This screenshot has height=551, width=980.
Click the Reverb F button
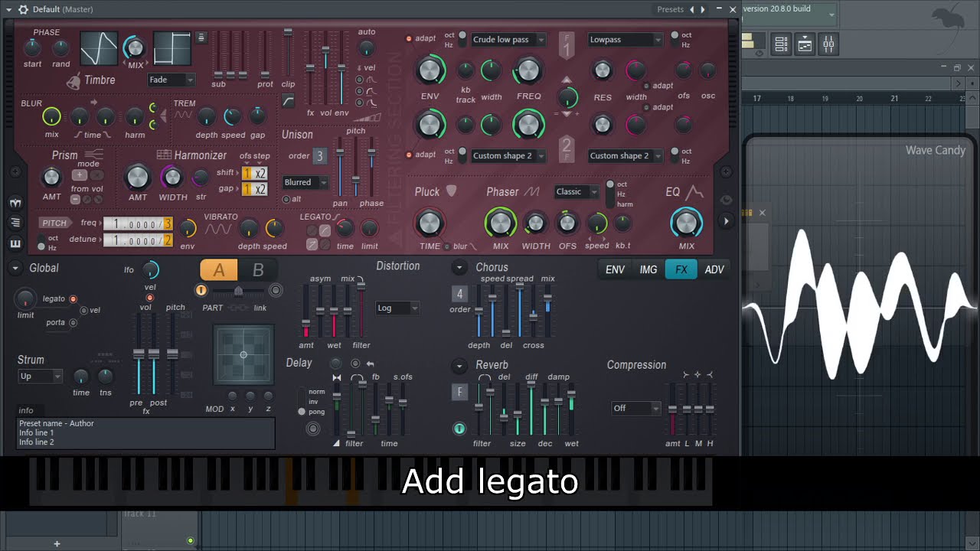click(x=460, y=392)
